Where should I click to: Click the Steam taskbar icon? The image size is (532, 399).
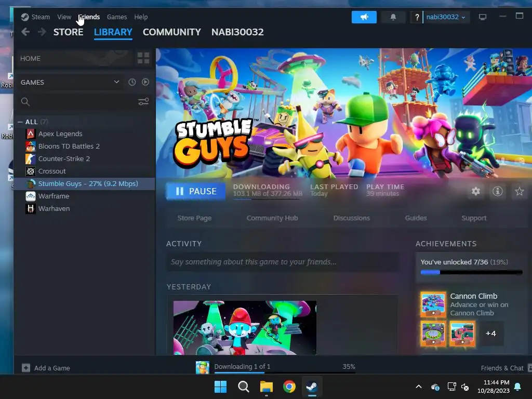click(x=312, y=387)
